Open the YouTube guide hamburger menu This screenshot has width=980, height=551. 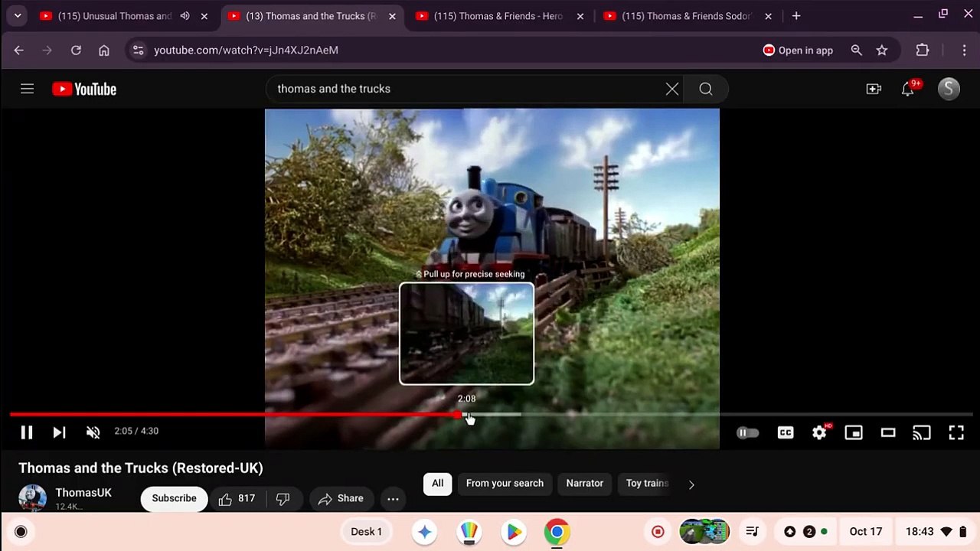27,89
